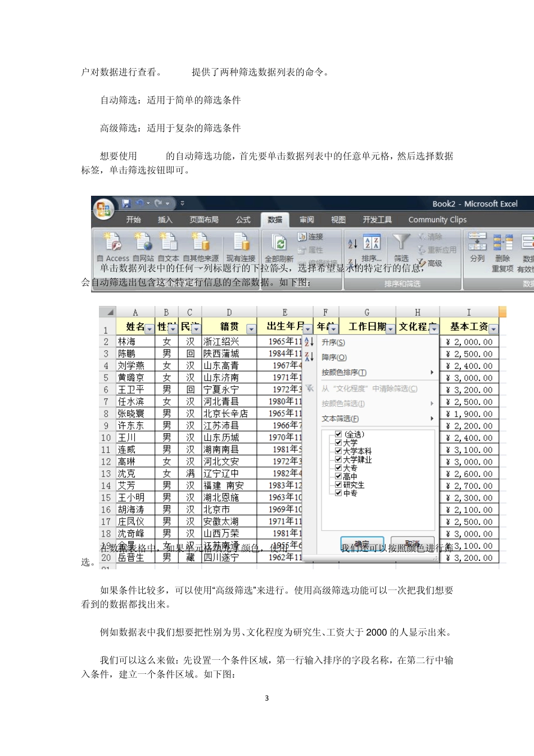Toggle the 研究生 checkbox

tap(338, 484)
